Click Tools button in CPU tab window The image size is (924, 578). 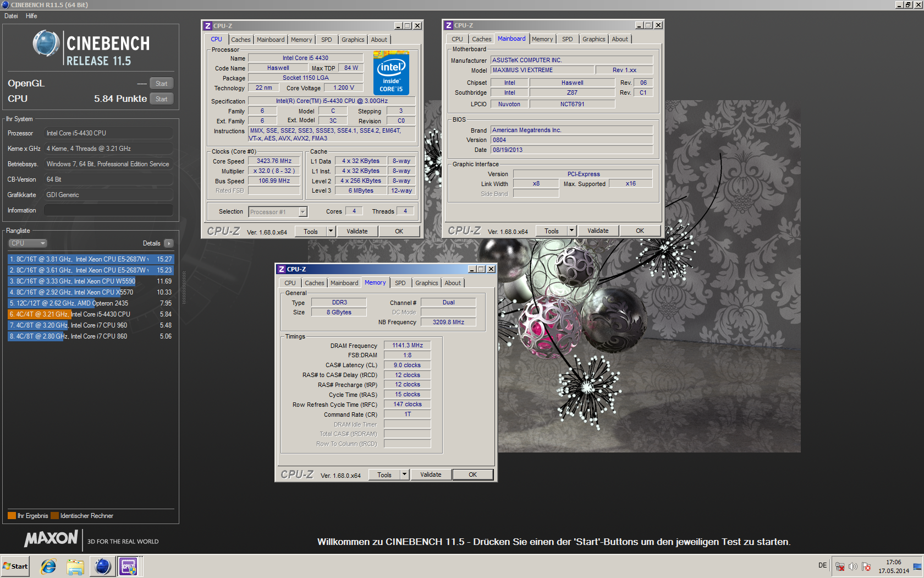pyautogui.click(x=311, y=231)
